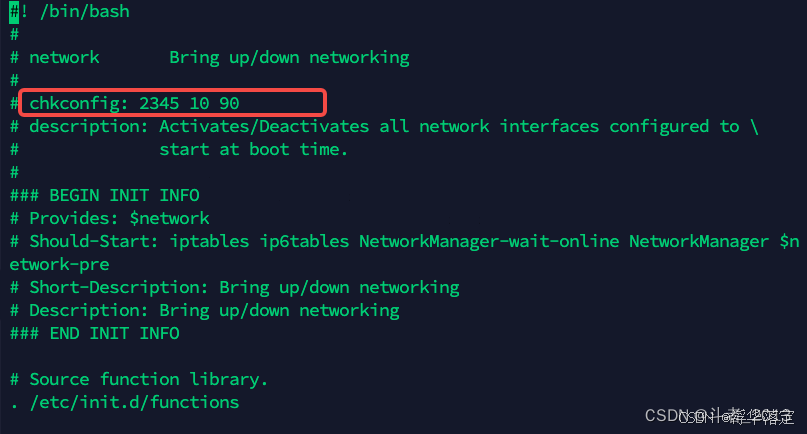Click the word "network" in the header comment
The width and height of the screenshot is (807, 434).
pos(64,57)
